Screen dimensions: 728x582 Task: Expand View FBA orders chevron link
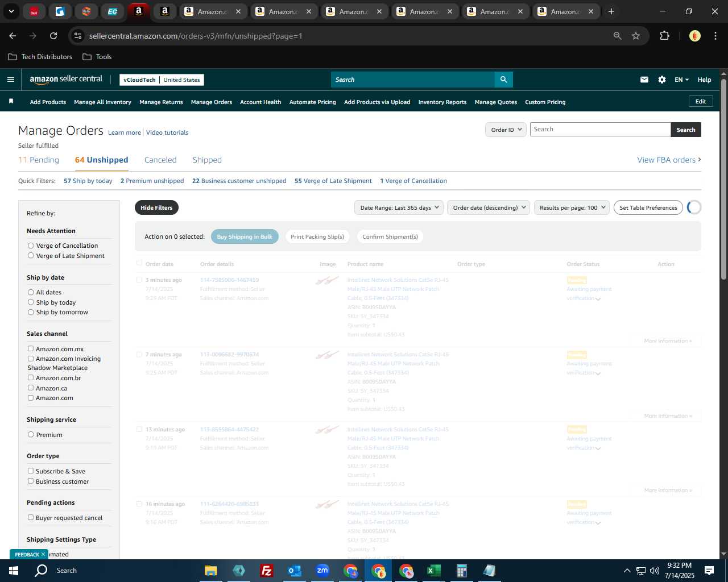pyautogui.click(x=669, y=160)
